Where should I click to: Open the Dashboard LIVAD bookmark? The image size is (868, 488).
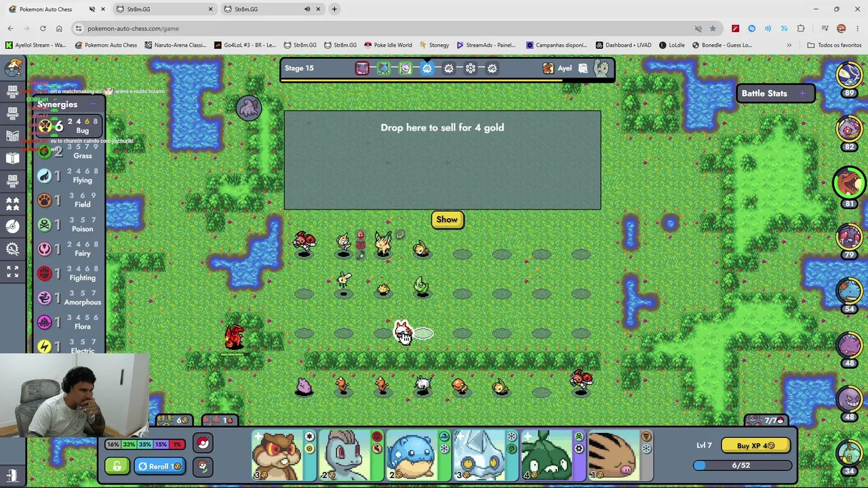click(623, 45)
